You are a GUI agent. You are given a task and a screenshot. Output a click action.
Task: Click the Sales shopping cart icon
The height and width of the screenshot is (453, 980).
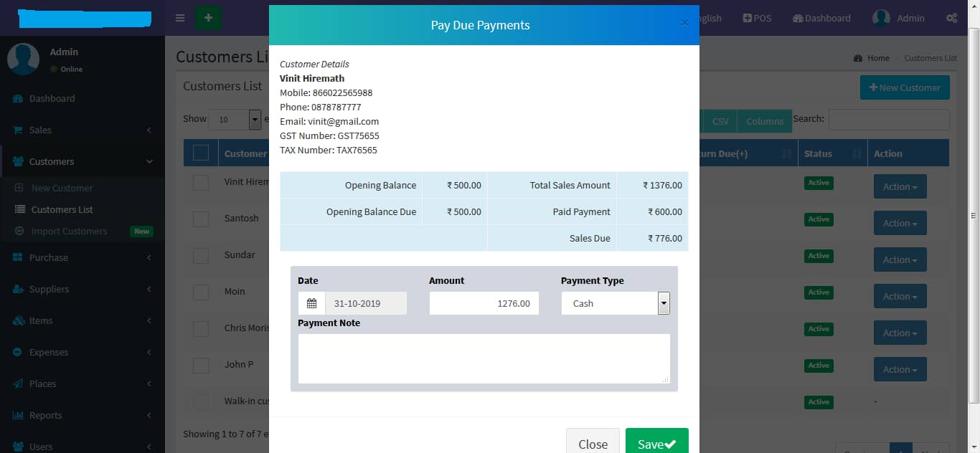pos(18,130)
